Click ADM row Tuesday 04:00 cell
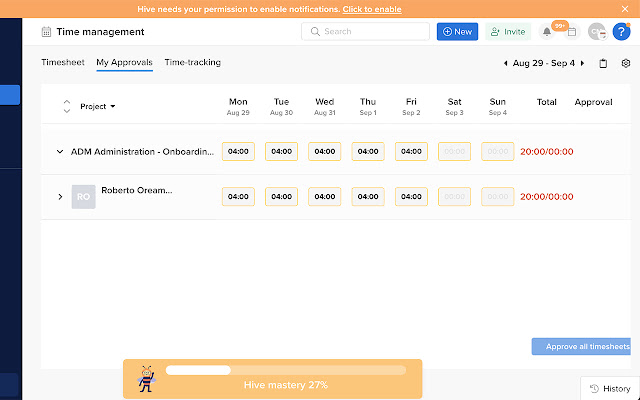640x400 pixels. tap(282, 151)
